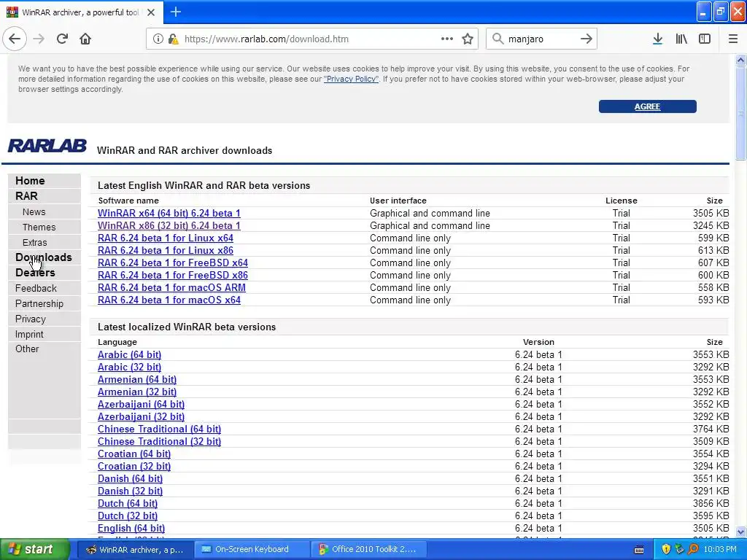Download RAR 6.24 beta 1 for FreeBSD x86
Image resolution: width=747 pixels, height=560 pixels.
tap(172, 275)
